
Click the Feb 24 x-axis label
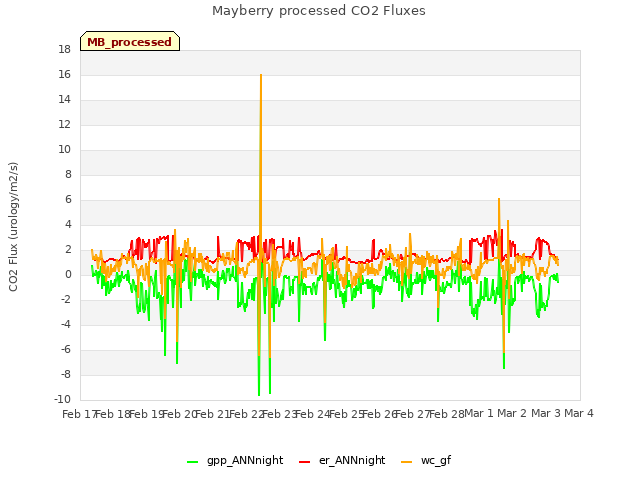(x=313, y=414)
